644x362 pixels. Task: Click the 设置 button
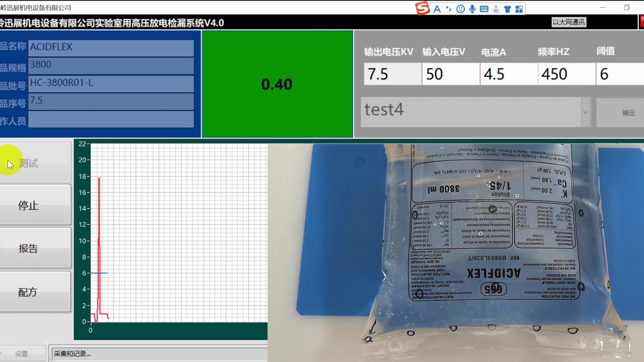tap(22, 353)
